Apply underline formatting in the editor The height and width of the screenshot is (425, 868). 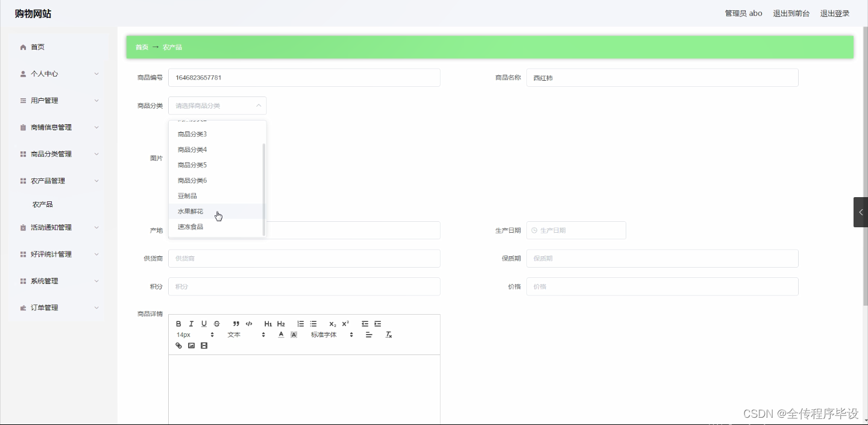(204, 324)
